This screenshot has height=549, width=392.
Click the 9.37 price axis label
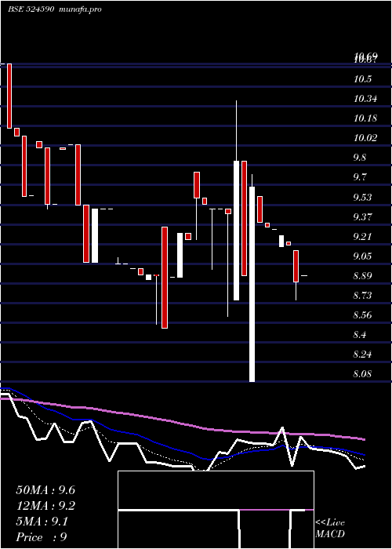coord(362,217)
